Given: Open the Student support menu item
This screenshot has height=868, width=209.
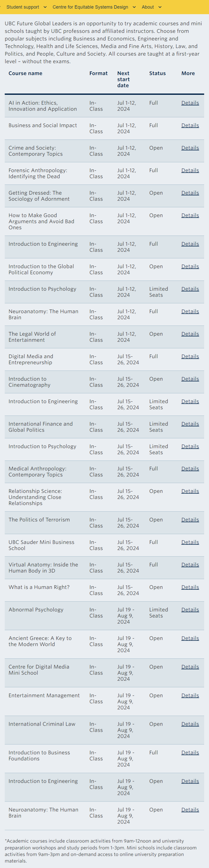Looking at the screenshot, I should point(22,7).
